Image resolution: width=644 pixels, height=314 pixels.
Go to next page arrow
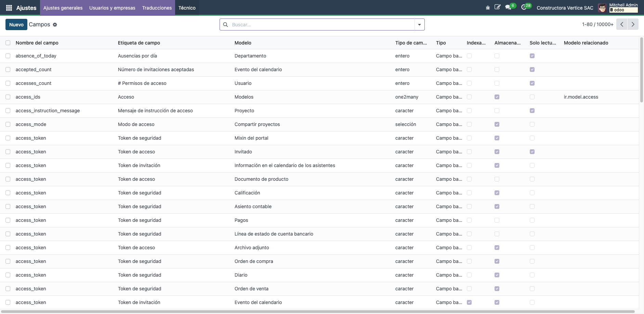pos(633,24)
